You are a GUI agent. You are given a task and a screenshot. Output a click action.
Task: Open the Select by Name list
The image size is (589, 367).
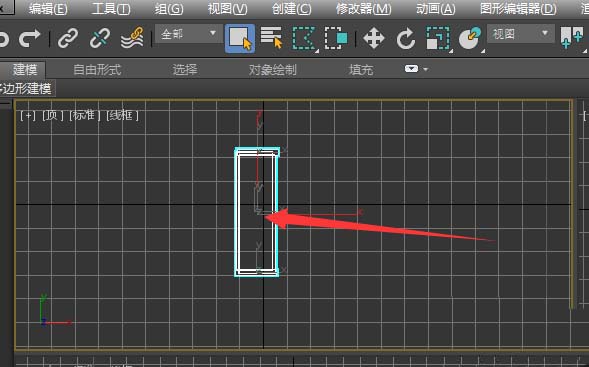tap(271, 38)
